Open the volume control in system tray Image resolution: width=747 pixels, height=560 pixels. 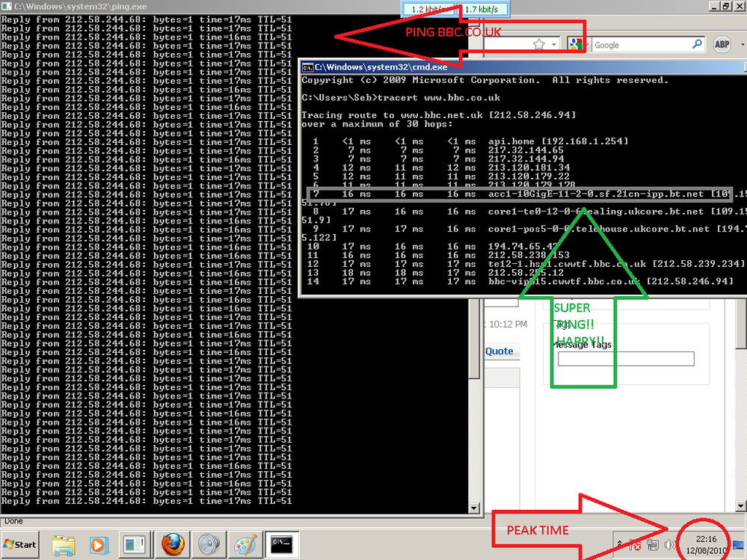(667, 545)
